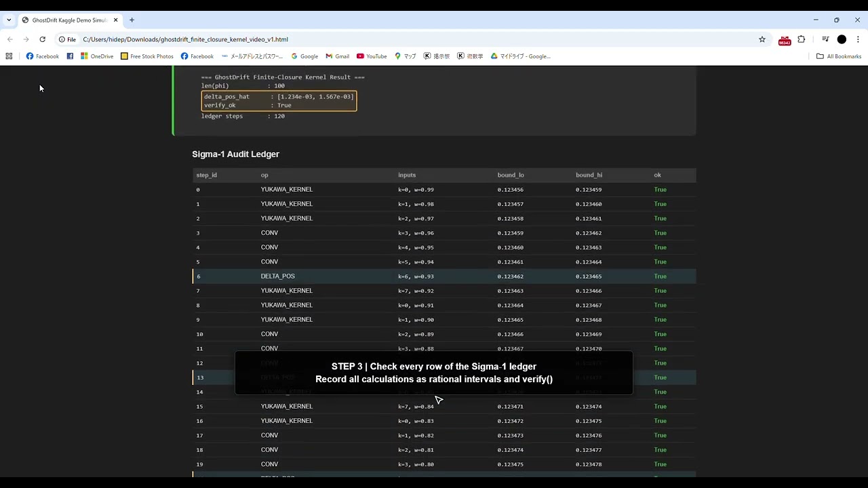The width and height of the screenshot is (868, 488).
Task: Open the red extension icon in toolbar
Action: point(785,40)
